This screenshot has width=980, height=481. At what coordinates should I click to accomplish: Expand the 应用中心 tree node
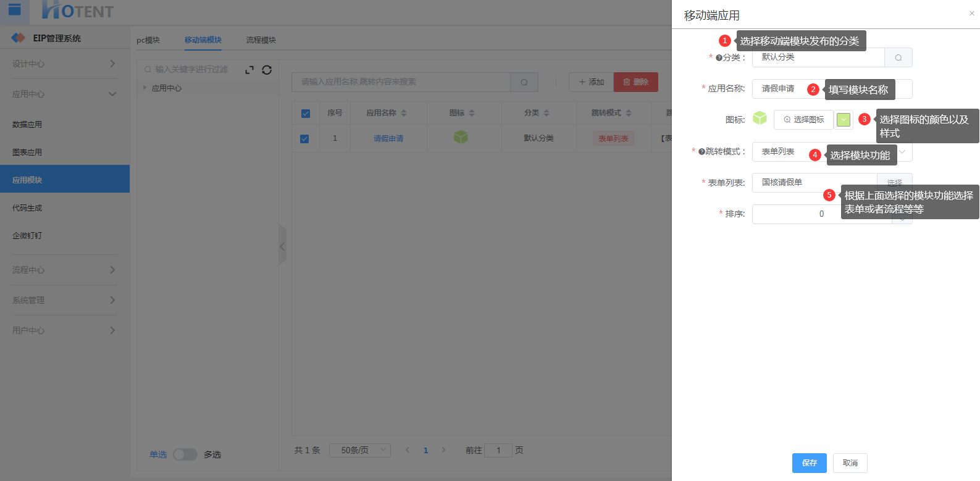tap(145, 88)
